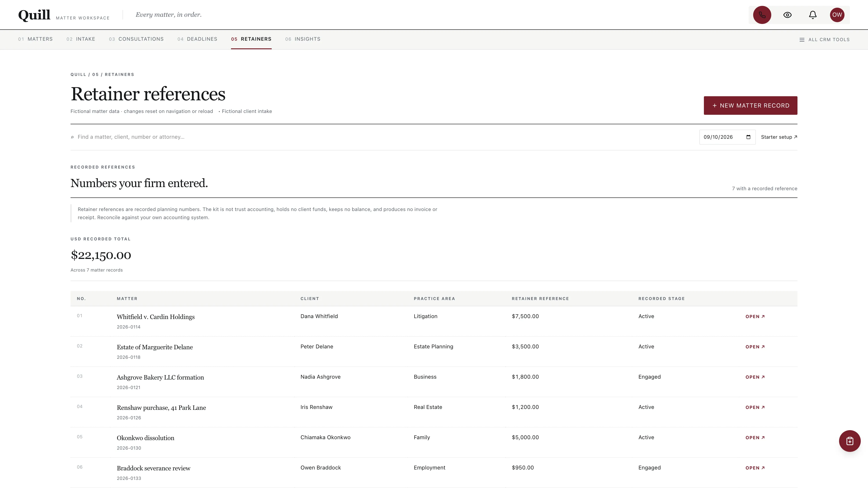The width and height of the screenshot is (868, 488).
Task: Click the red phone call icon
Action: click(762, 15)
